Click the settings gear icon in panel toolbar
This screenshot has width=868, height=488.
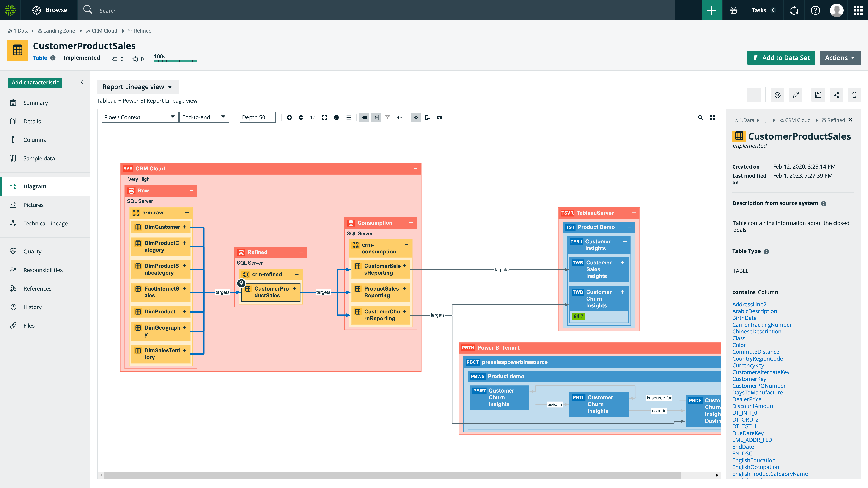coord(777,95)
